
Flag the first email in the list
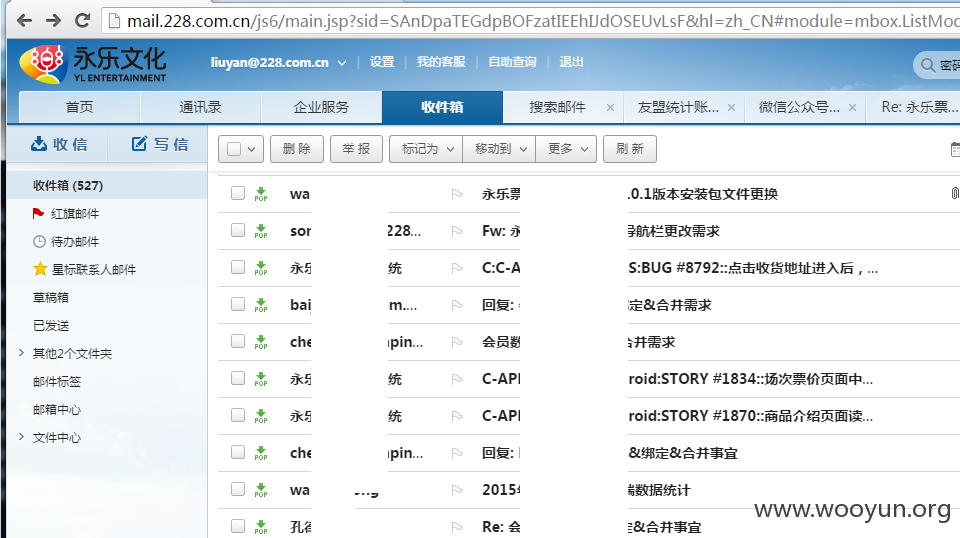click(x=457, y=194)
